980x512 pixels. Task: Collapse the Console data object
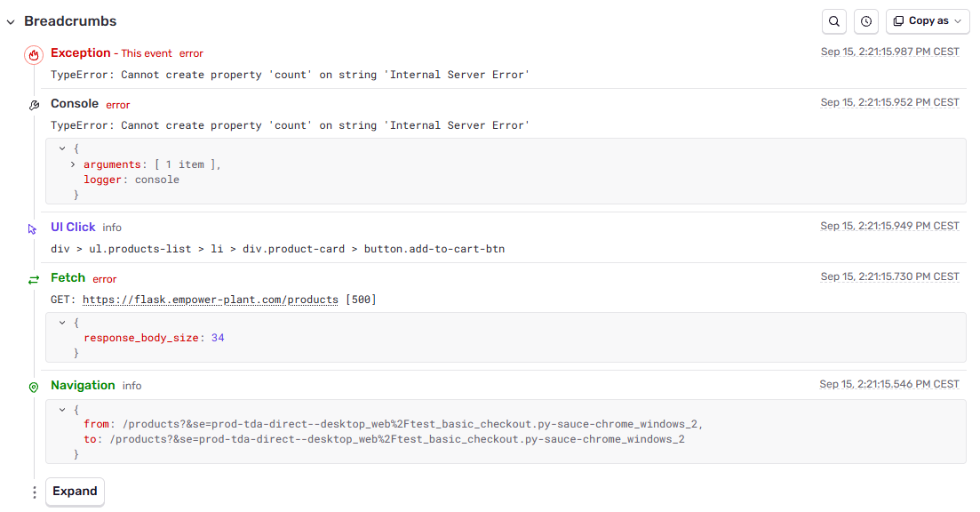pos(62,148)
